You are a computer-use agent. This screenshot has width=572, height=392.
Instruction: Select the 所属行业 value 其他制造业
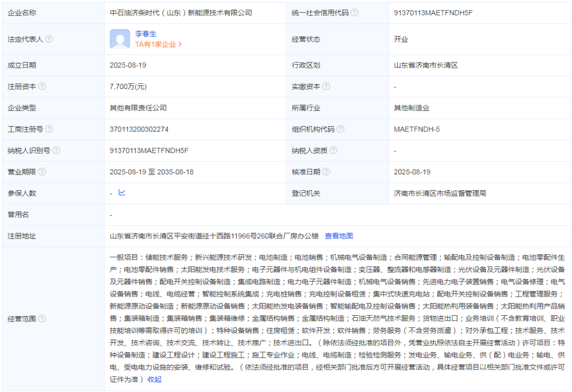coord(412,108)
